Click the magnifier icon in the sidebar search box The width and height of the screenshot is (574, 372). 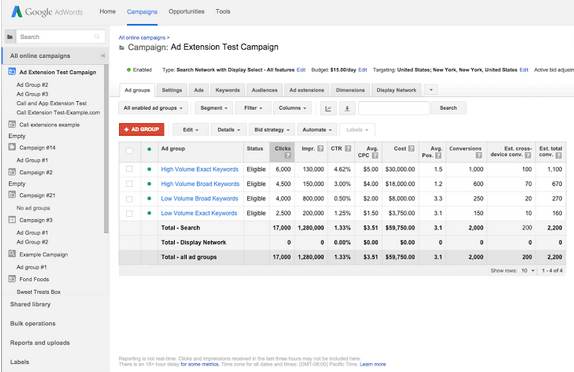point(97,37)
